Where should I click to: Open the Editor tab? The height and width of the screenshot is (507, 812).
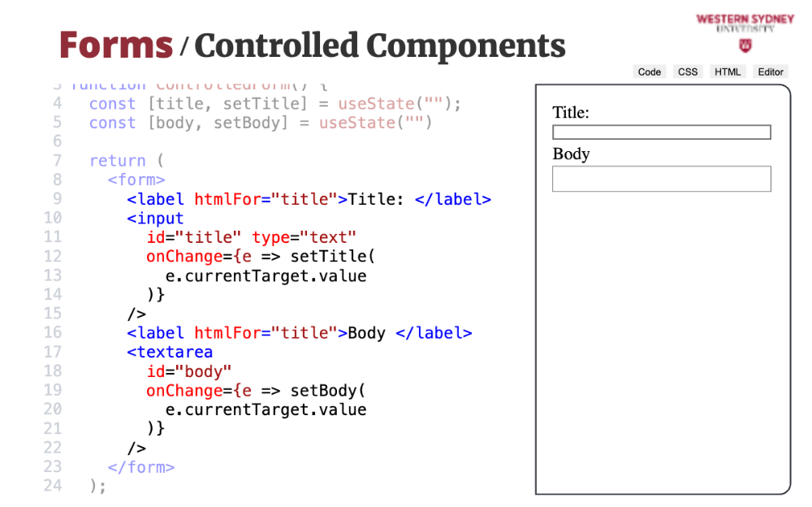pyautogui.click(x=771, y=71)
